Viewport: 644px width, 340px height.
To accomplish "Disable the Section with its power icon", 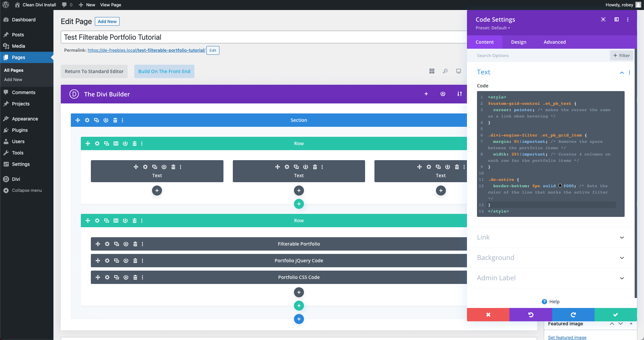I will (106, 120).
